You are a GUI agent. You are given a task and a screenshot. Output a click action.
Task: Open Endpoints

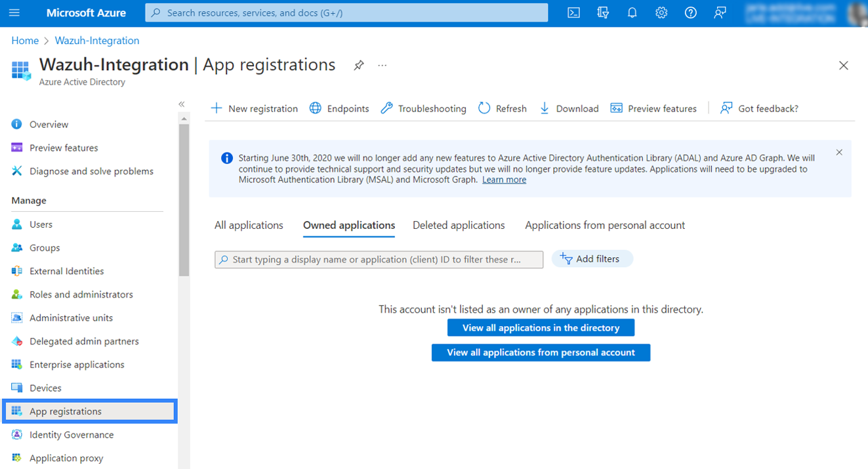tap(339, 108)
